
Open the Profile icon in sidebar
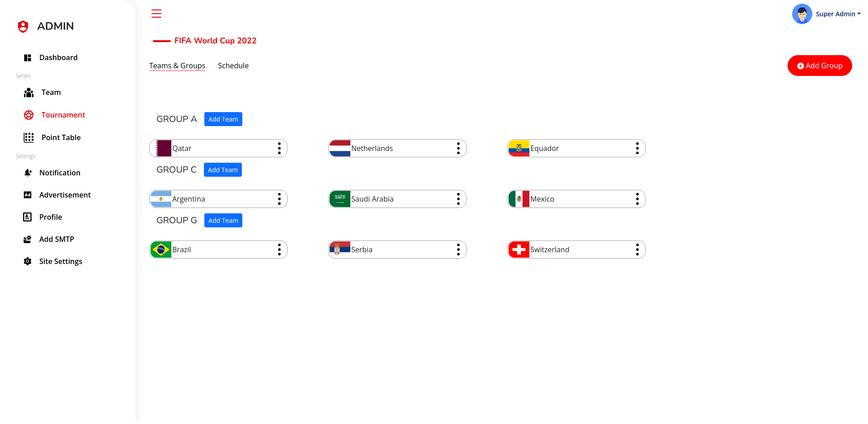28,217
